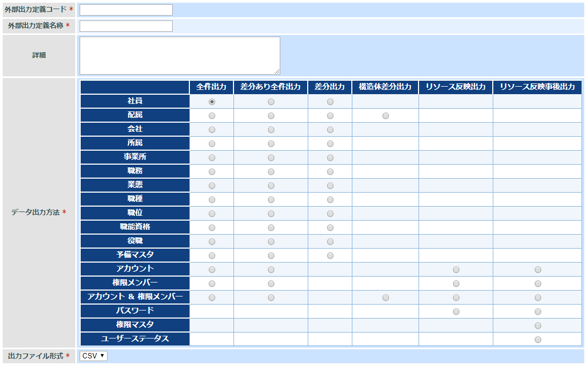Select 構造体差分出力 for アカウント & 権限メンバー
Image resolution: width=588 pixels, height=367 pixels.
[x=386, y=298]
